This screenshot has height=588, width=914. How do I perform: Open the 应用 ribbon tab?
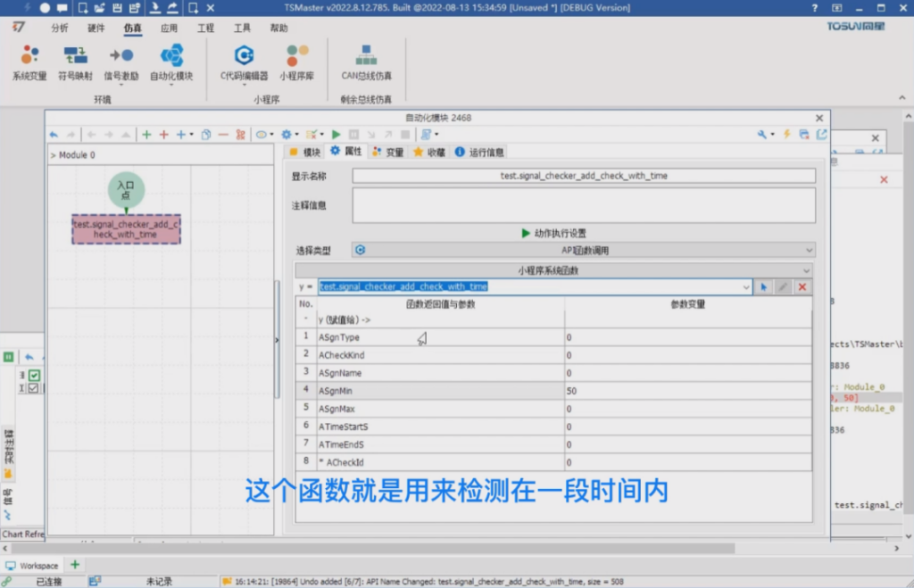coord(169,28)
